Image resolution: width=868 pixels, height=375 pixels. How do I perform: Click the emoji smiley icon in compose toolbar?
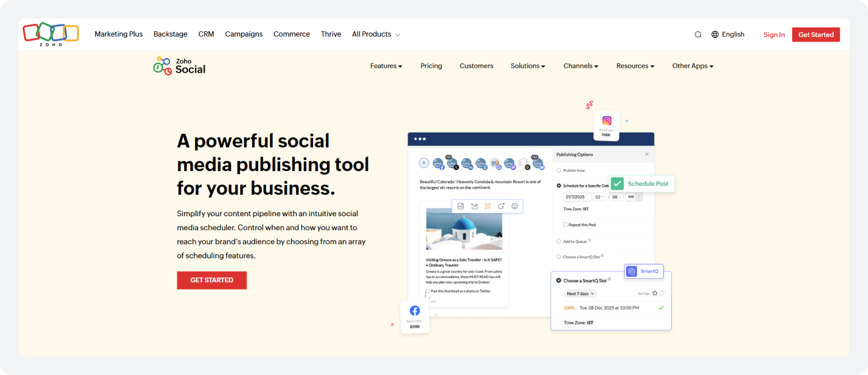[515, 206]
